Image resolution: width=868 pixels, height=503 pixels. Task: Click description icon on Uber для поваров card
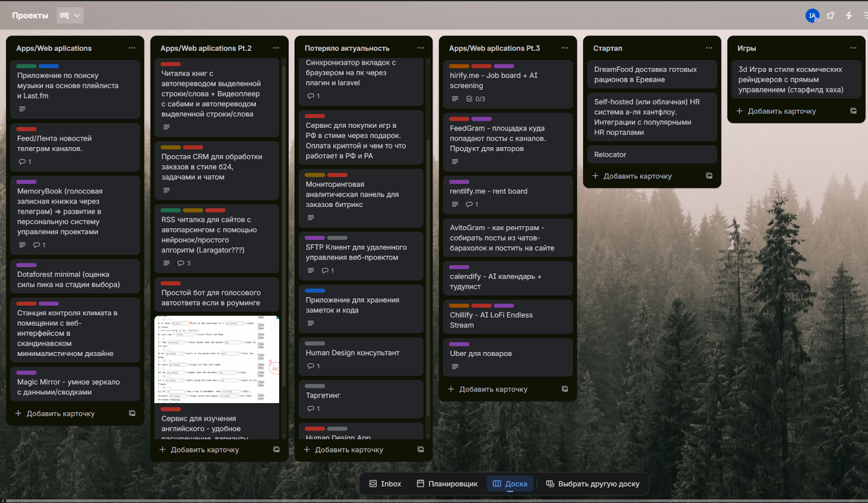click(455, 367)
